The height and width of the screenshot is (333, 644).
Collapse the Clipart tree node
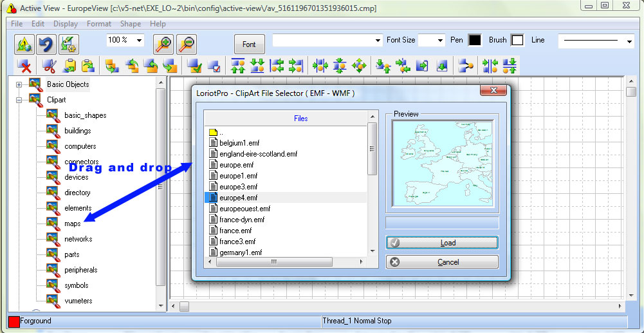[x=19, y=100]
